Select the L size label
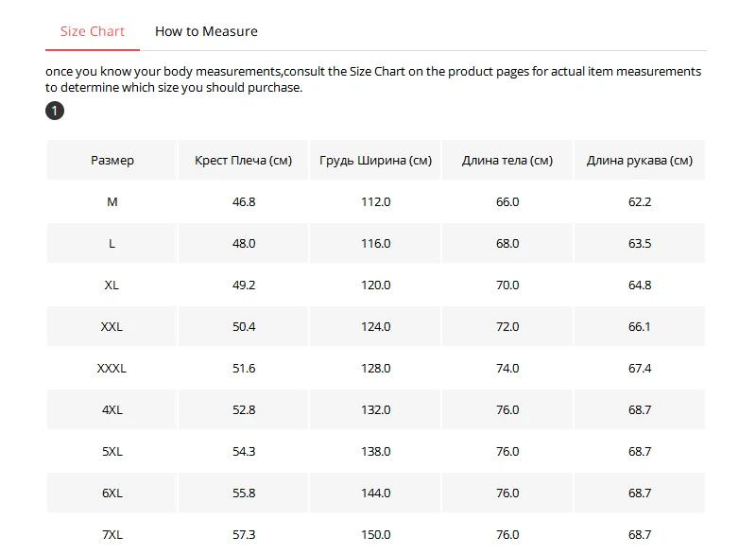The height and width of the screenshot is (554, 756). coord(112,244)
